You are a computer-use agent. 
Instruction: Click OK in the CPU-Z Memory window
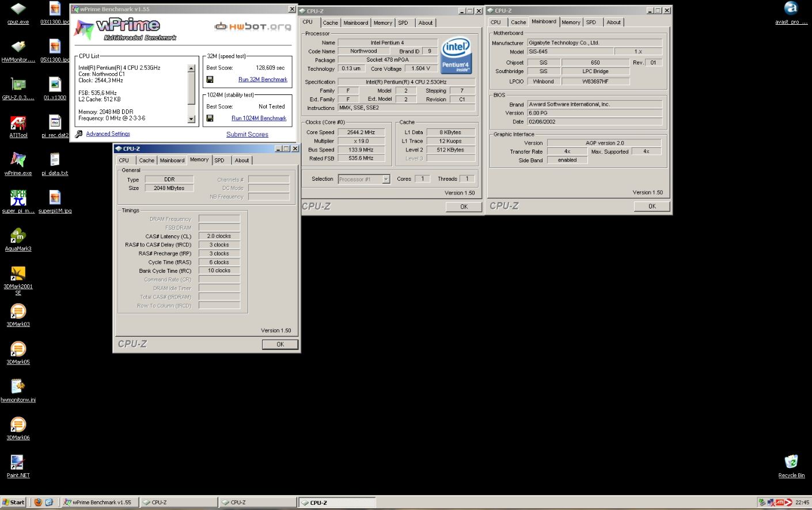point(280,344)
